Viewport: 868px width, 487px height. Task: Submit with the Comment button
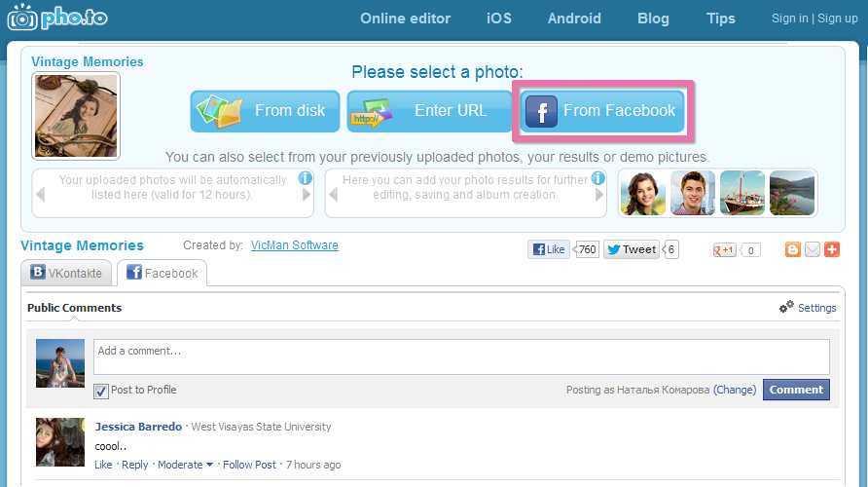point(796,390)
